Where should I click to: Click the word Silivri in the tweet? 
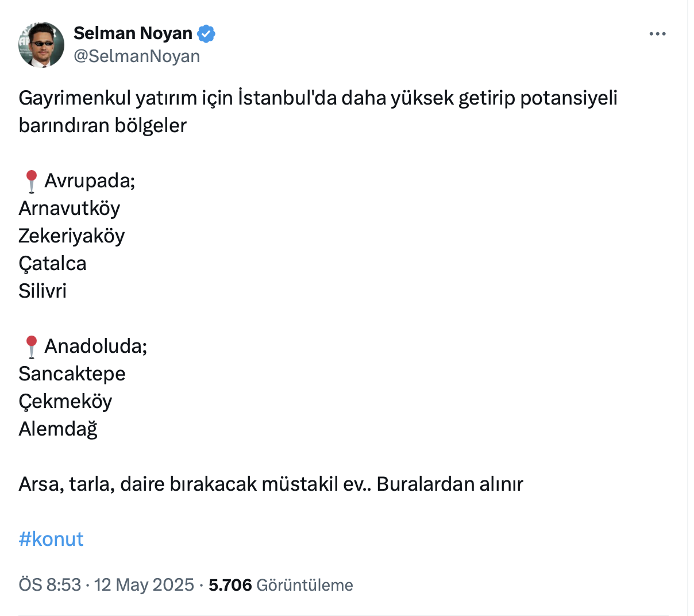[x=43, y=291]
